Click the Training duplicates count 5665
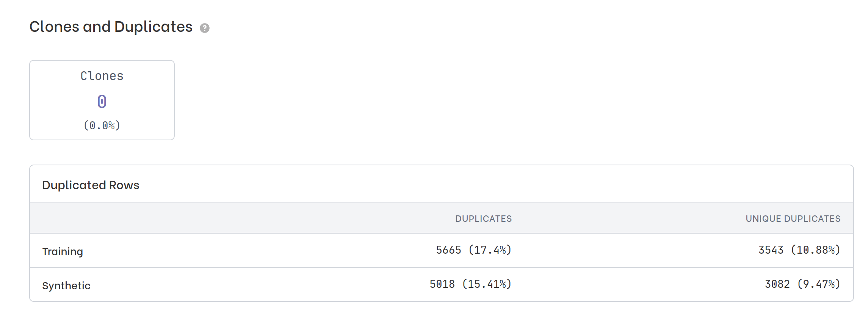868x317 pixels. (x=448, y=250)
